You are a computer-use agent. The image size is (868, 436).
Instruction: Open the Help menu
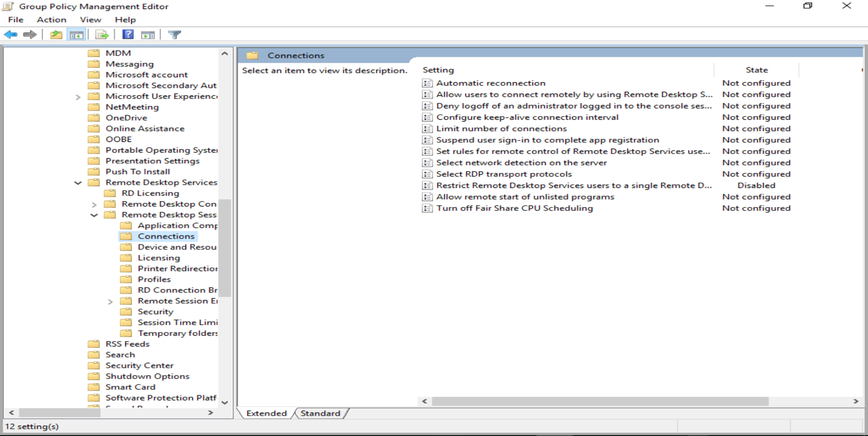pos(125,20)
